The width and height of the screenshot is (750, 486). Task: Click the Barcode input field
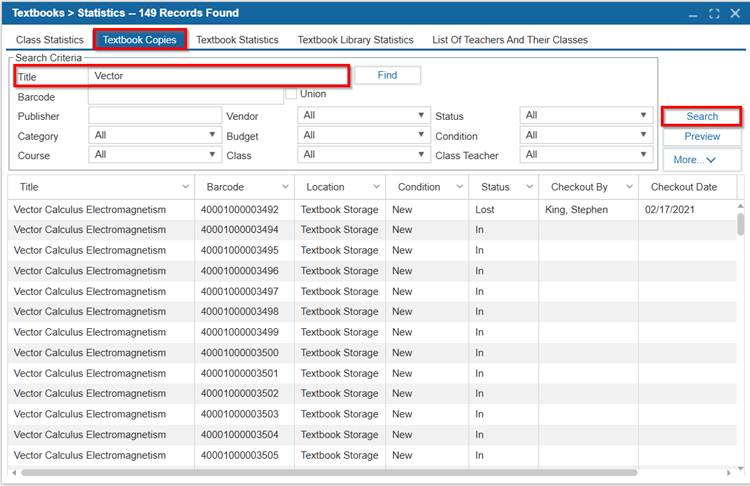point(186,97)
